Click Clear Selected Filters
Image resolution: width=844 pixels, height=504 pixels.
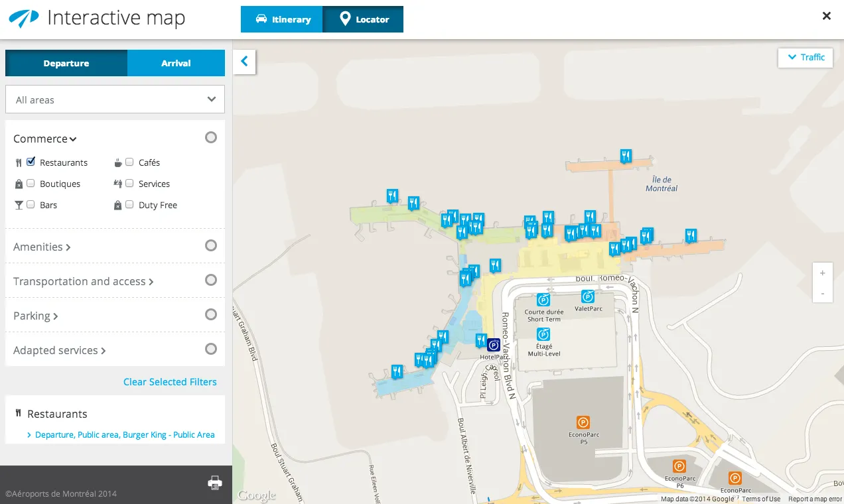click(x=170, y=382)
